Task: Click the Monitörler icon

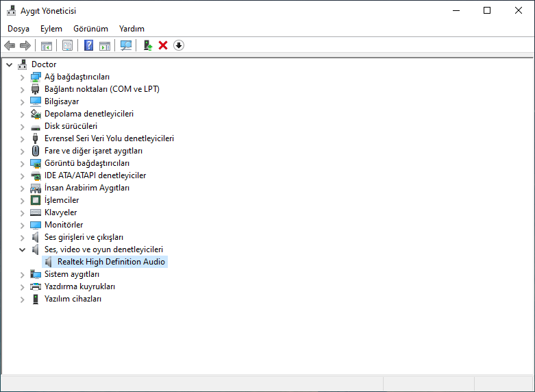Action: coord(36,225)
